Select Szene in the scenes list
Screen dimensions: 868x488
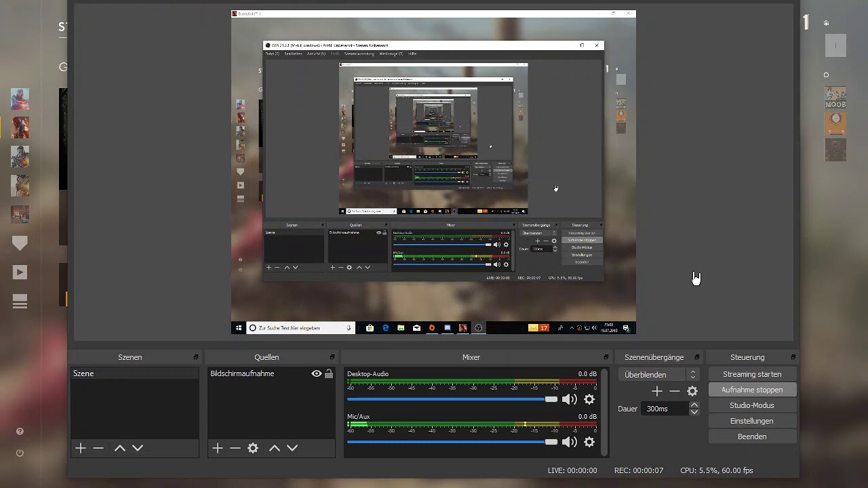(135, 373)
